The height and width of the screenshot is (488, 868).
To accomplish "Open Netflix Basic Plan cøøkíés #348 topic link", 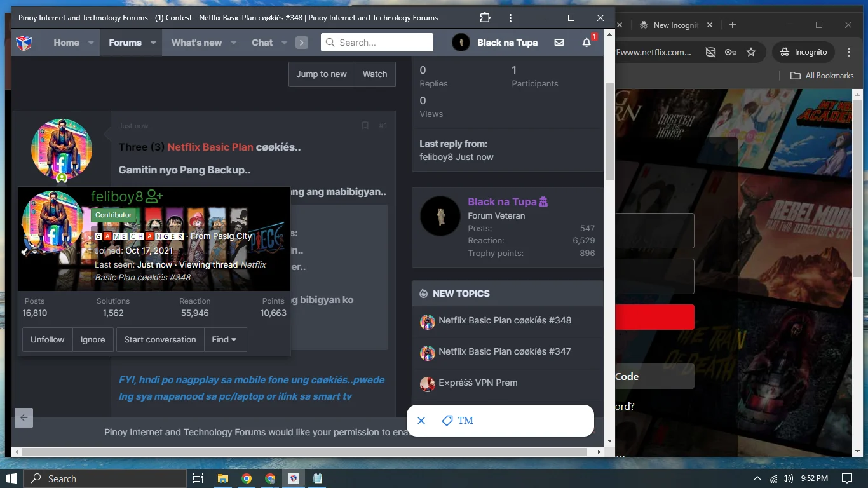I will pos(505,320).
